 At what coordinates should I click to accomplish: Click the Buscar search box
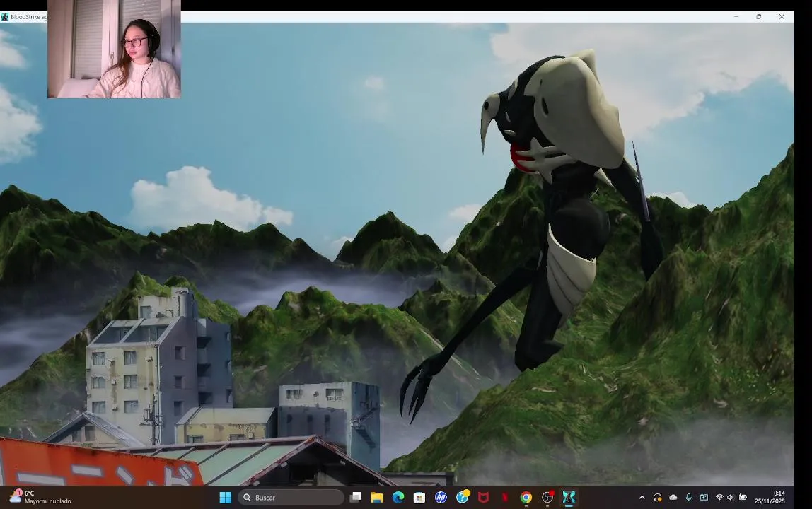pyautogui.click(x=291, y=498)
